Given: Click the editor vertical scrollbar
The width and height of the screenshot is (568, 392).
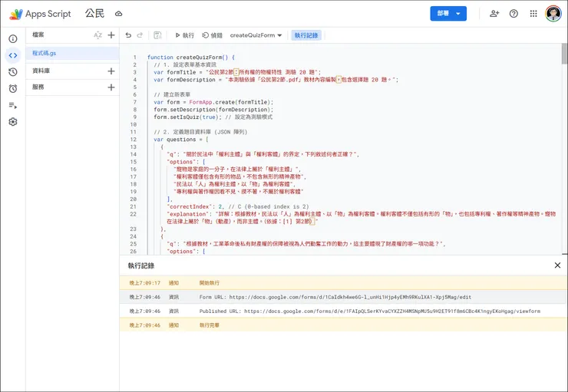Looking at the screenshot, I should click(x=564, y=54).
